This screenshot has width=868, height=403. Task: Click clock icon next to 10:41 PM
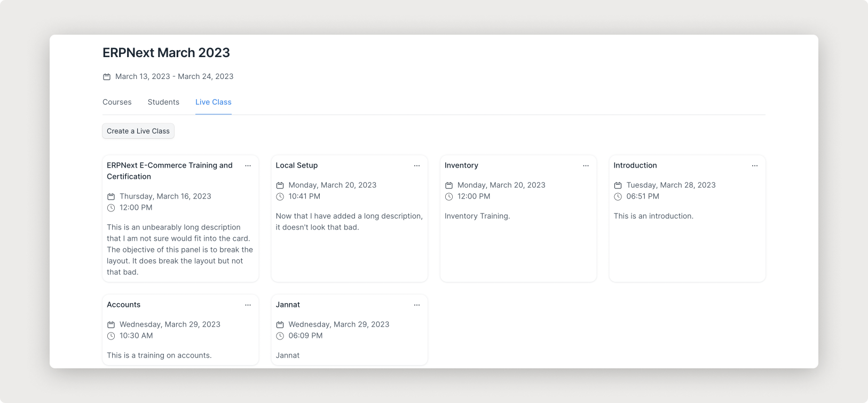coord(280,196)
